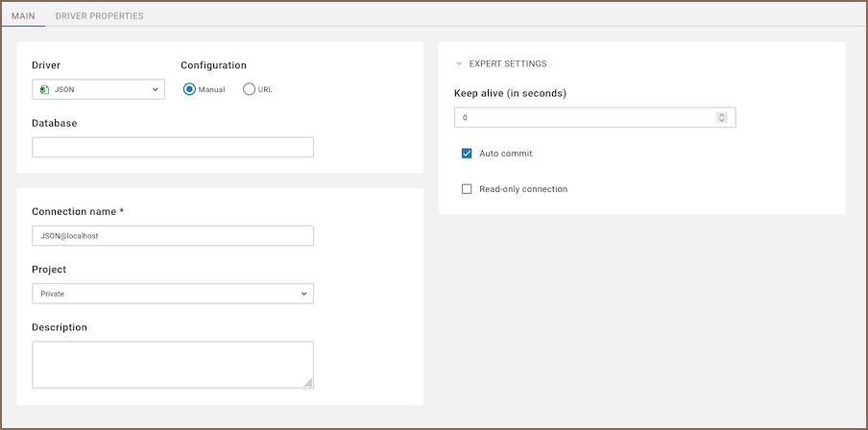
Task: Focus the Connection name text field
Action: [173, 236]
